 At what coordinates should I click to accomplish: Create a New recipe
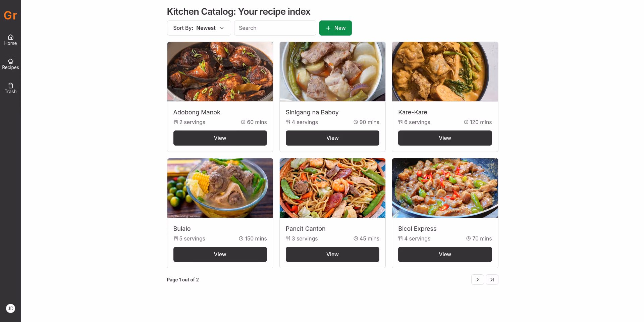[x=335, y=28]
